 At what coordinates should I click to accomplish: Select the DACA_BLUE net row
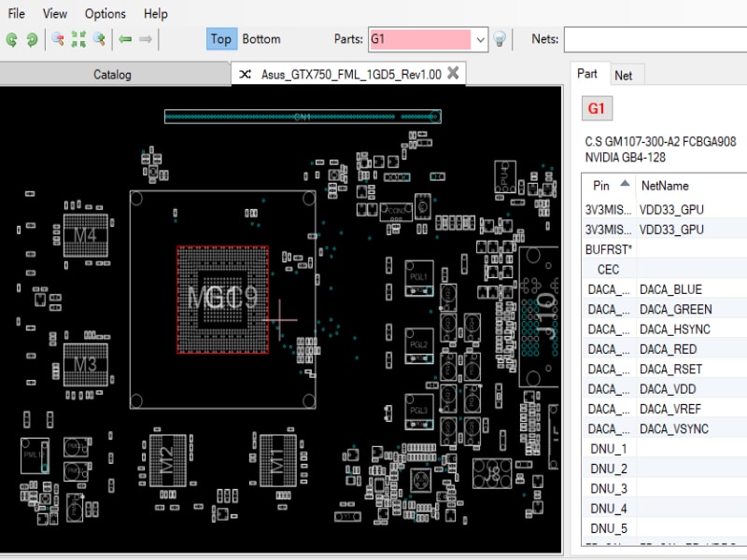(664, 289)
